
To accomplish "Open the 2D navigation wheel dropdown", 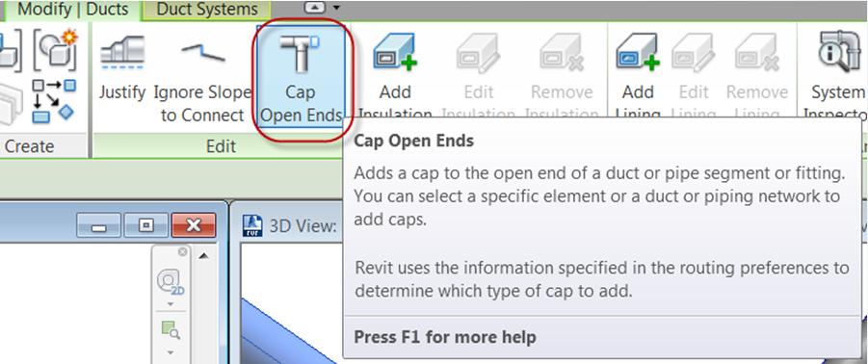I will (x=170, y=304).
